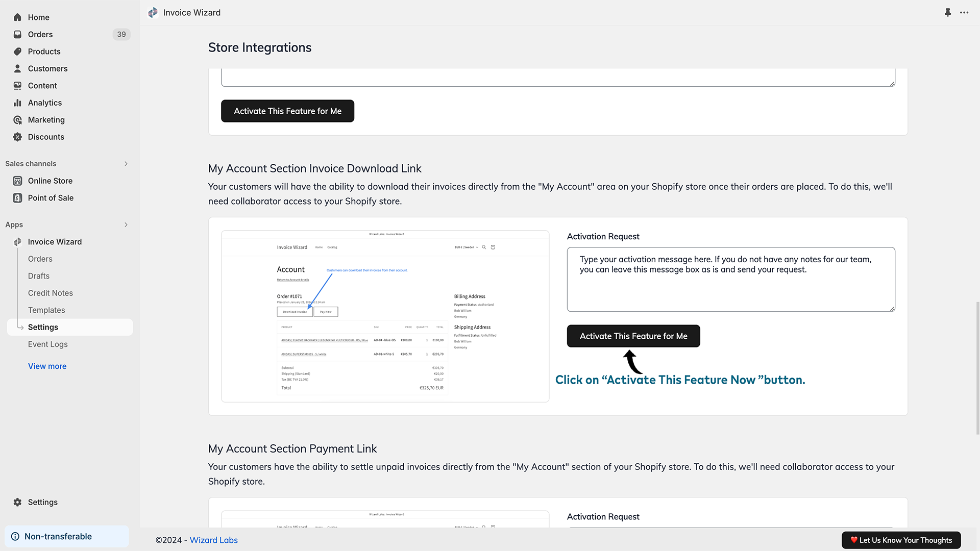
Task: Click the Analytics bar chart icon
Action: point(17,103)
